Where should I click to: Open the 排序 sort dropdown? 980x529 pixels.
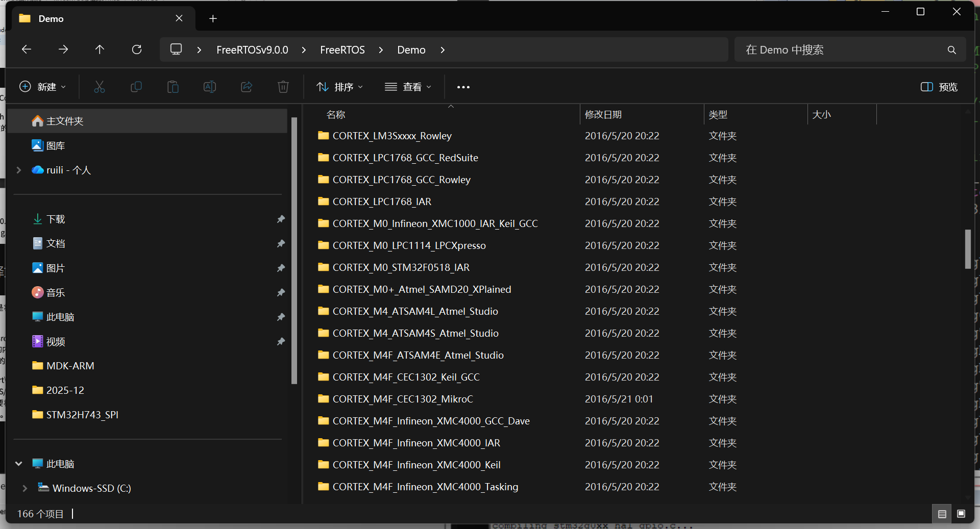(340, 87)
